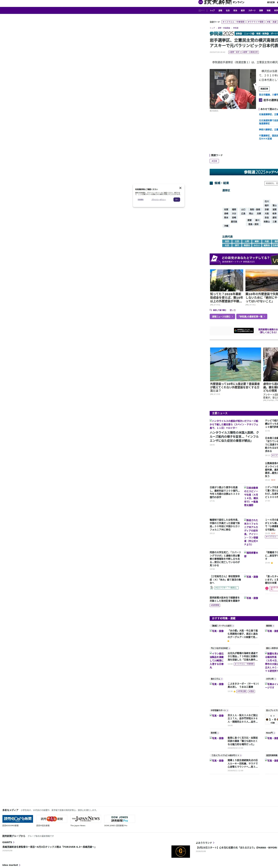The width and height of the screenshot is (278, 868).
Task: Open the roof painting ad image
Action: [235, 364]
